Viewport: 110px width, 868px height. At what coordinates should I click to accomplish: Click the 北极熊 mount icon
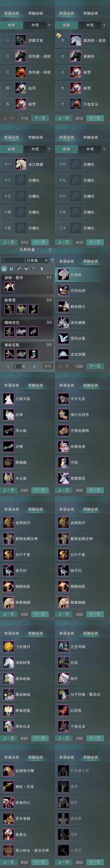pos(63,275)
